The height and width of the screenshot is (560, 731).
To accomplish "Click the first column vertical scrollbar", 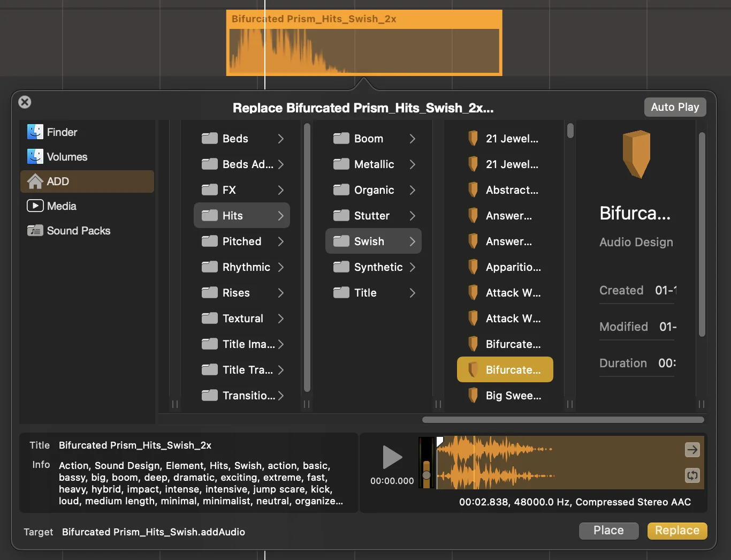I will 307,258.
